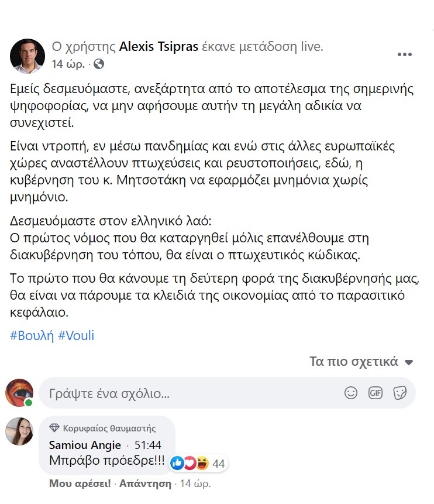Image resolution: width=434 pixels, height=504 pixels.
Task: Open the sticker picker icon
Action: pyautogui.click(x=400, y=393)
